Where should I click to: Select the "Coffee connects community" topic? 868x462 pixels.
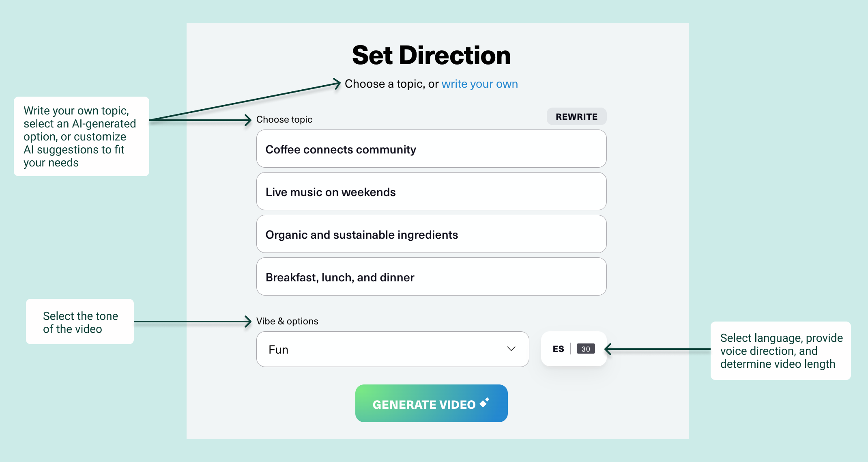click(431, 149)
